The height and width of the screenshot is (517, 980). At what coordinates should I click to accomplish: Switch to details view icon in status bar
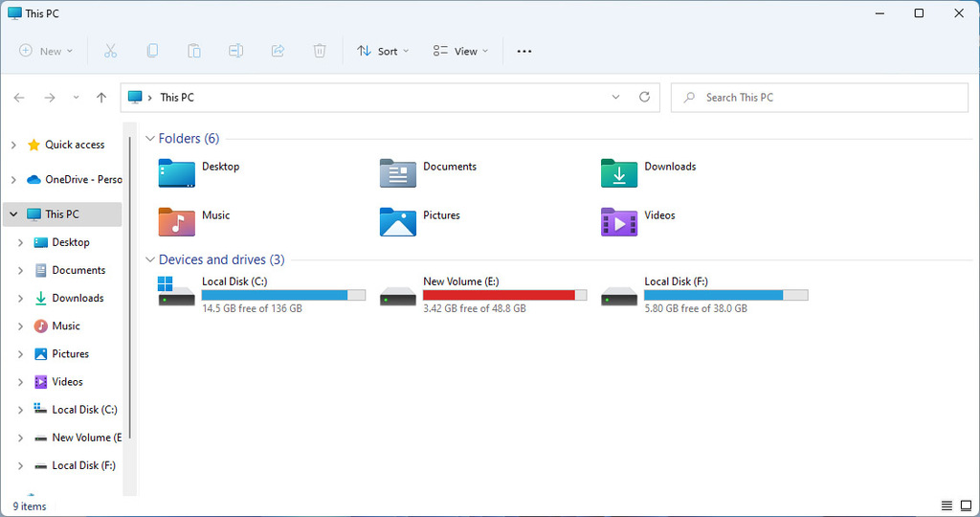[x=947, y=506]
